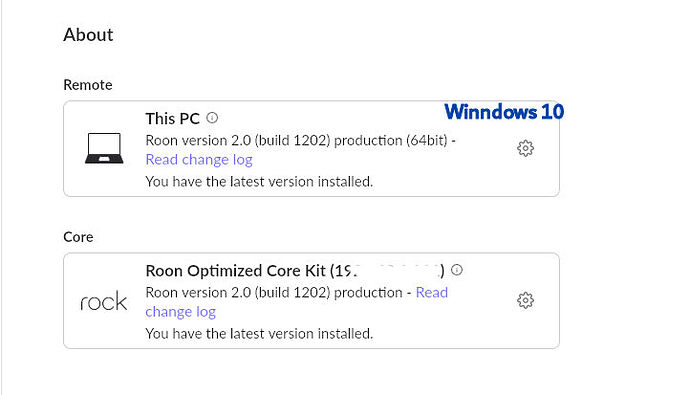Click the info icon beside This PC

(x=212, y=118)
